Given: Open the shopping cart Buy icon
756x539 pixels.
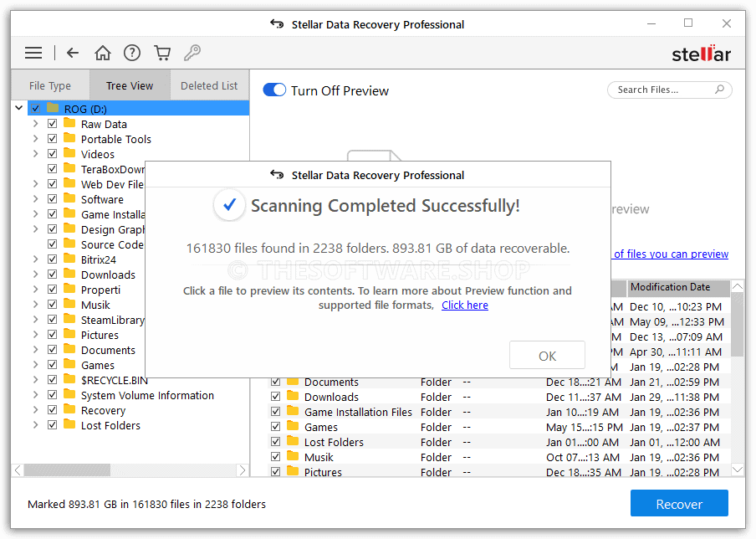Looking at the screenshot, I should pyautogui.click(x=162, y=53).
